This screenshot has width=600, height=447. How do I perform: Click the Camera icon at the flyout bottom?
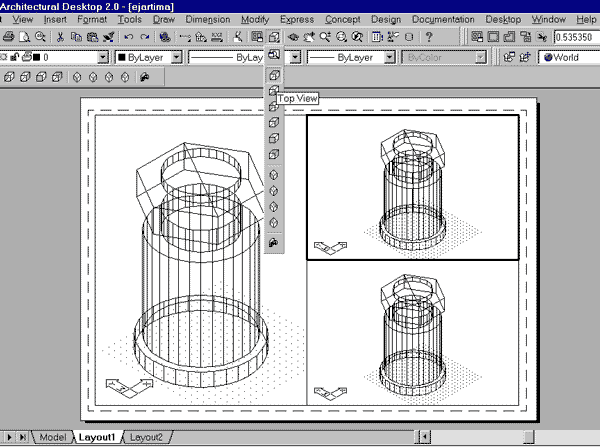coord(274,243)
